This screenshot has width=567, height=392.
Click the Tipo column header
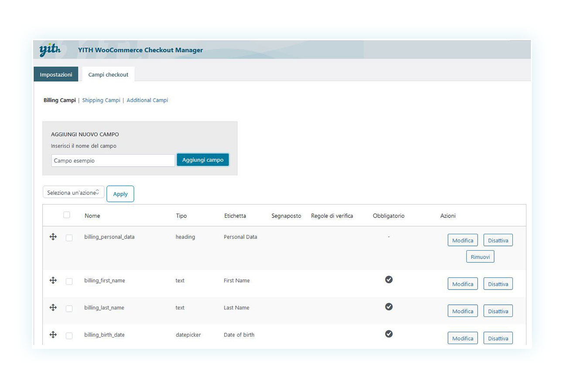(181, 216)
